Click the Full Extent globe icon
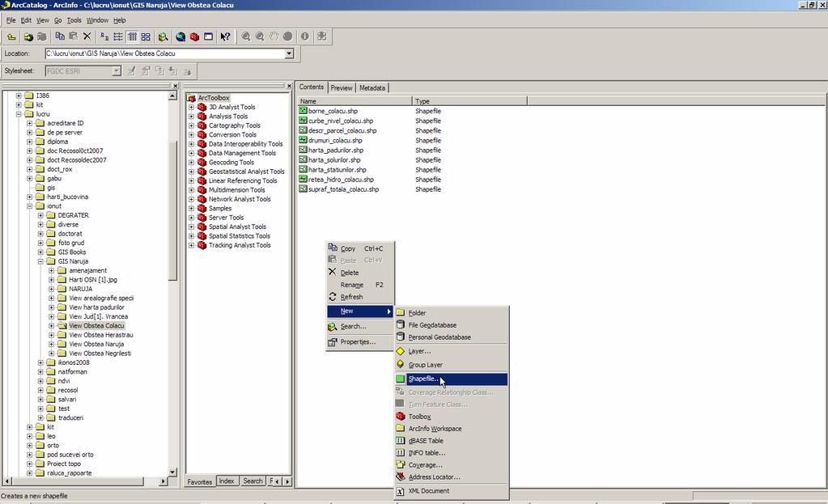This screenshot has width=828, height=504. (x=287, y=36)
